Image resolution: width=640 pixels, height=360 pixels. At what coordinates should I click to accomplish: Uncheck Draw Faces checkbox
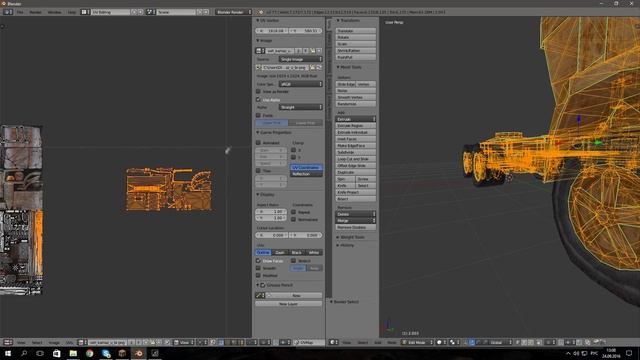pos(258,261)
